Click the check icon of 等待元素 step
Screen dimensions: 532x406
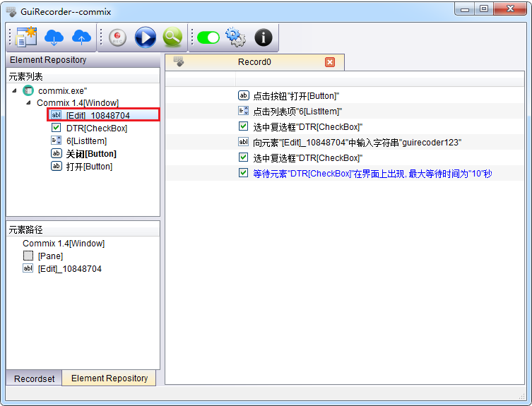[x=243, y=173]
